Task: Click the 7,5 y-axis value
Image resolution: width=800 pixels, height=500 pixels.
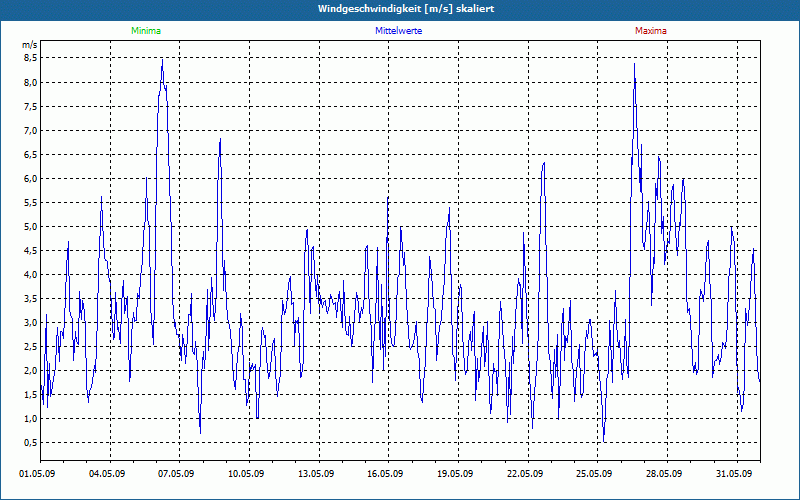Action: (30, 106)
